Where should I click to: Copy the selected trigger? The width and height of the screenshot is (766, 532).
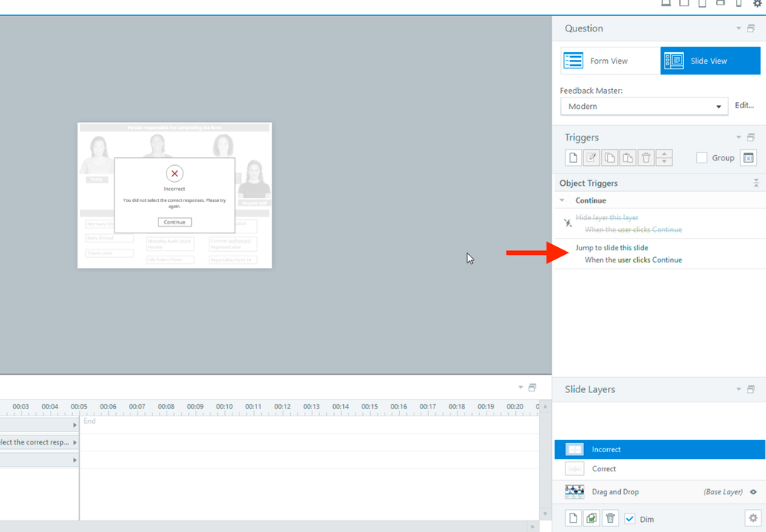(609, 158)
